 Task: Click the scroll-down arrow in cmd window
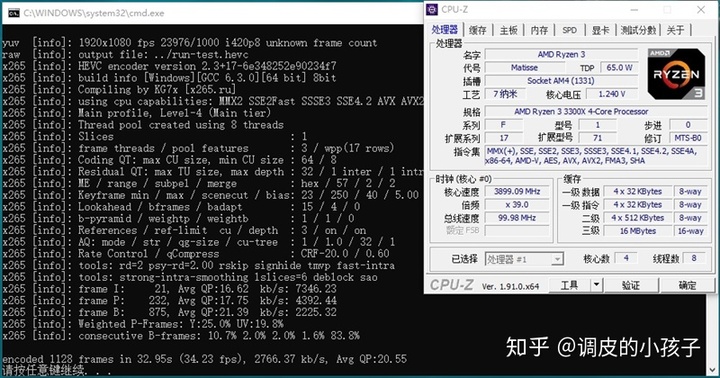click(712, 369)
